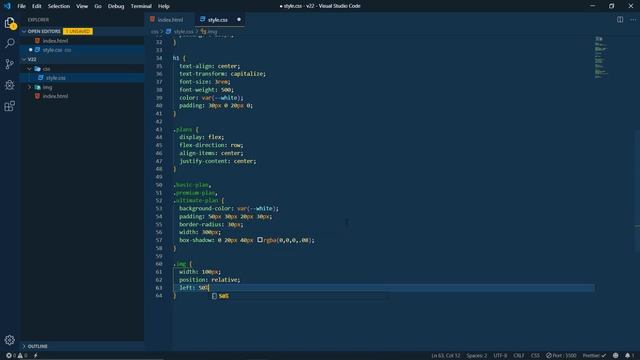Screen dimensions: 640x360
Task: Click the unsaved dot on style.css tab
Action: [x=239, y=20]
